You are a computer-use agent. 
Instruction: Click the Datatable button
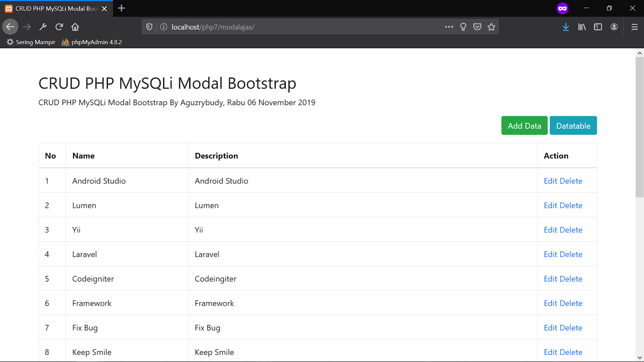[573, 126]
